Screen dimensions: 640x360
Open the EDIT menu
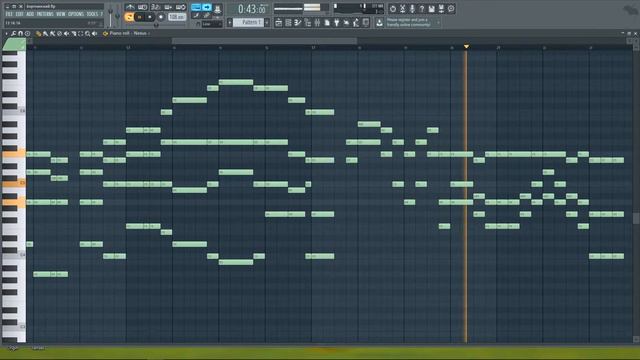pos(19,14)
